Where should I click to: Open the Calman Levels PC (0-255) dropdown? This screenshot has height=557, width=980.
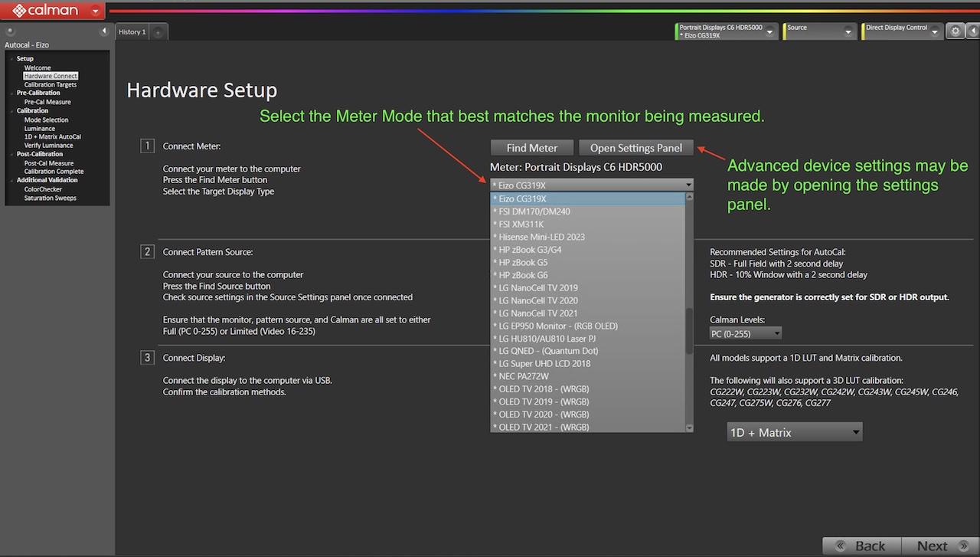coord(746,333)
